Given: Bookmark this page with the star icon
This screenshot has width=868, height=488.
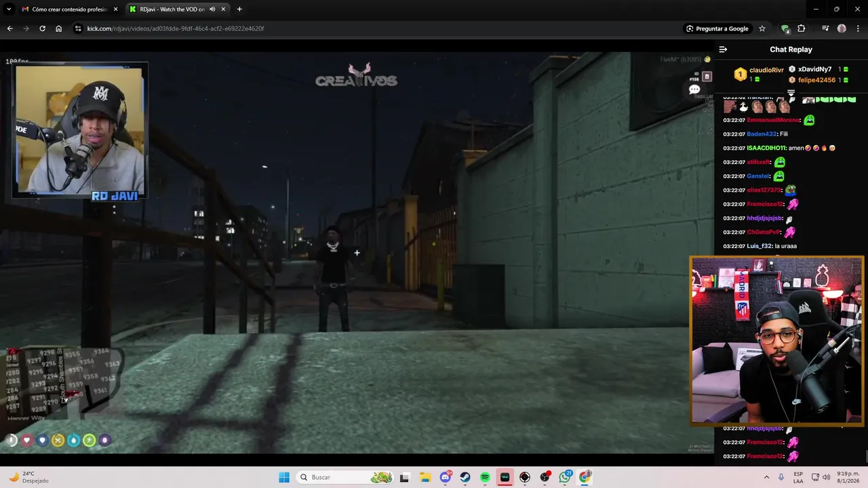Looking at the screenshot, I should pos(762,28).
